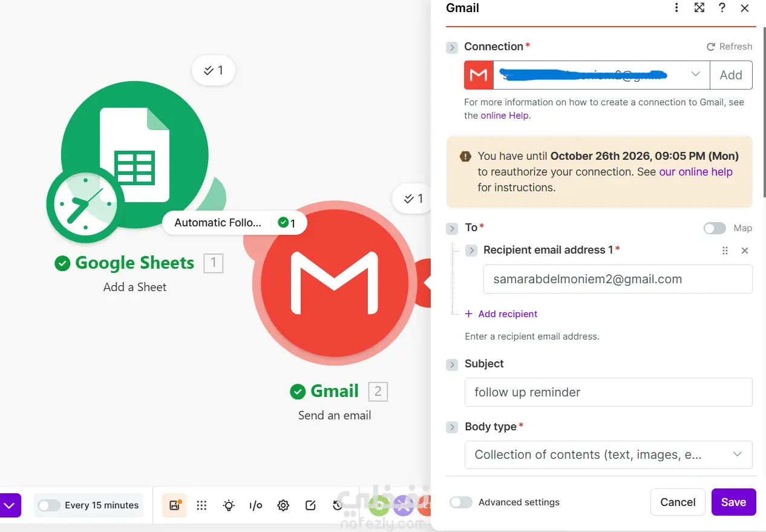Viewport: 766px width, 532px height.
Task: Click the Automatic Follo... route label
Action: click(x=218, y=223)
